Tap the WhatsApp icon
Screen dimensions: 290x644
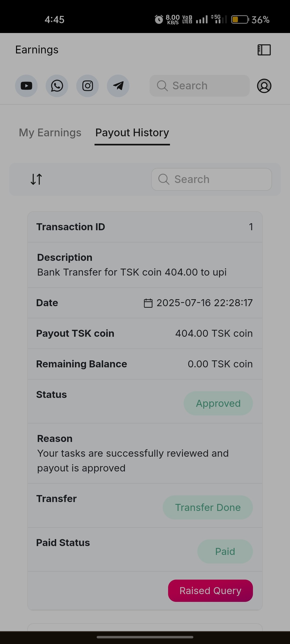[x=57, y=86]
